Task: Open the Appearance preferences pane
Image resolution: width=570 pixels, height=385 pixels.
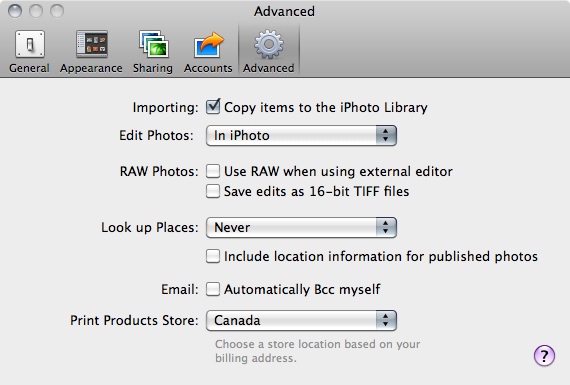Action: point(91,52)
